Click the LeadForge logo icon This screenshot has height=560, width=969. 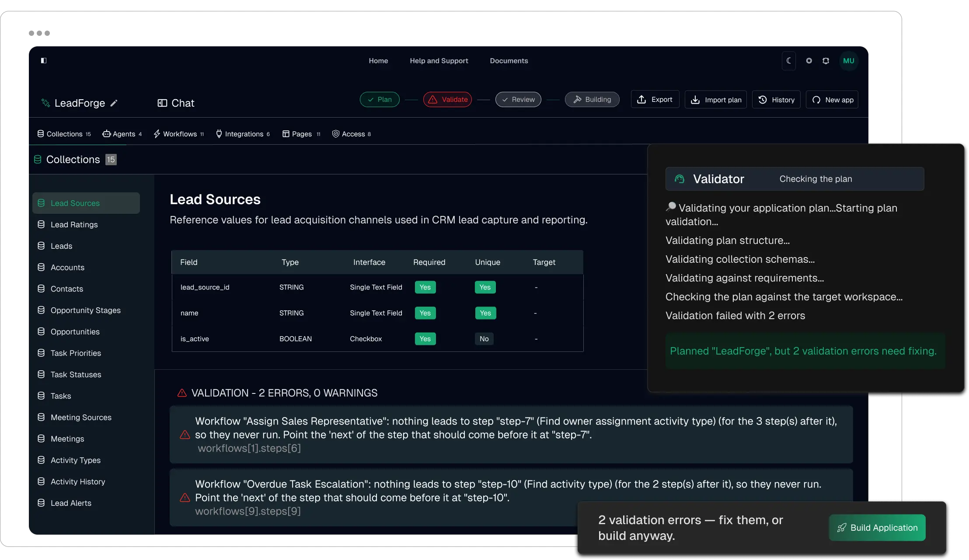pyautogui.click(x=45, y=103)
